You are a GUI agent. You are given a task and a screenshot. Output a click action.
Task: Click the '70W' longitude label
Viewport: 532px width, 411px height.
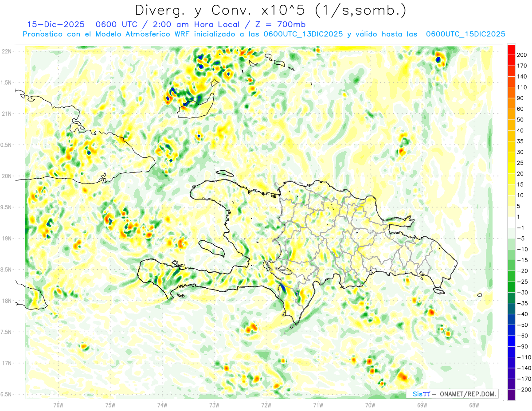pyautogui.click(x=370, y=405)
